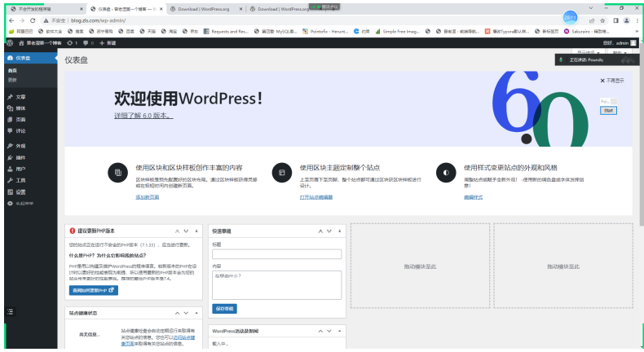
Task: Open the 详细了解 6.0 版本 link
Action: (x=143, y=116)
